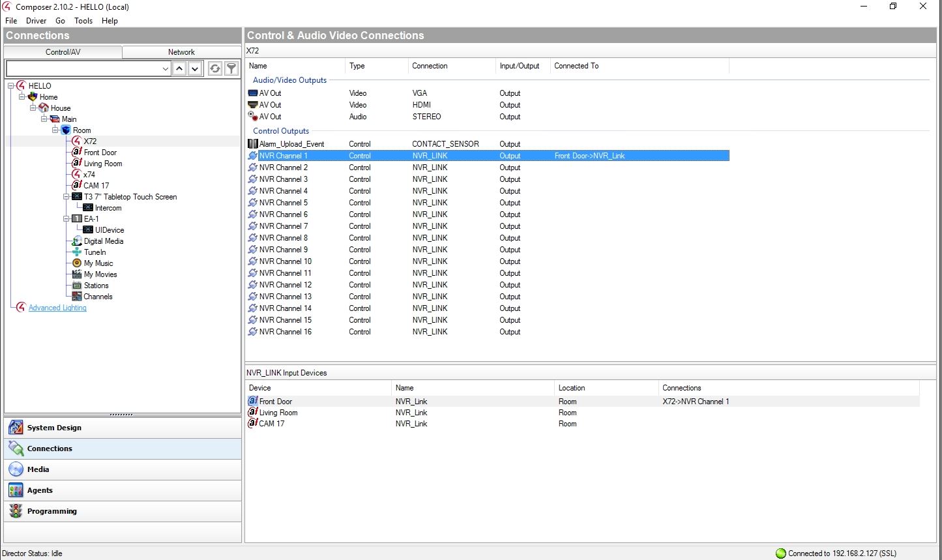Click the up arrow next to search box
The image size is (942, 560).
coord(179,68)
